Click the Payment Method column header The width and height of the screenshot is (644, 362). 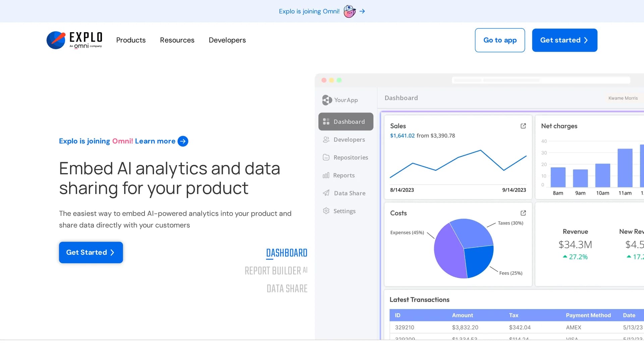click(x=588, y=315)
